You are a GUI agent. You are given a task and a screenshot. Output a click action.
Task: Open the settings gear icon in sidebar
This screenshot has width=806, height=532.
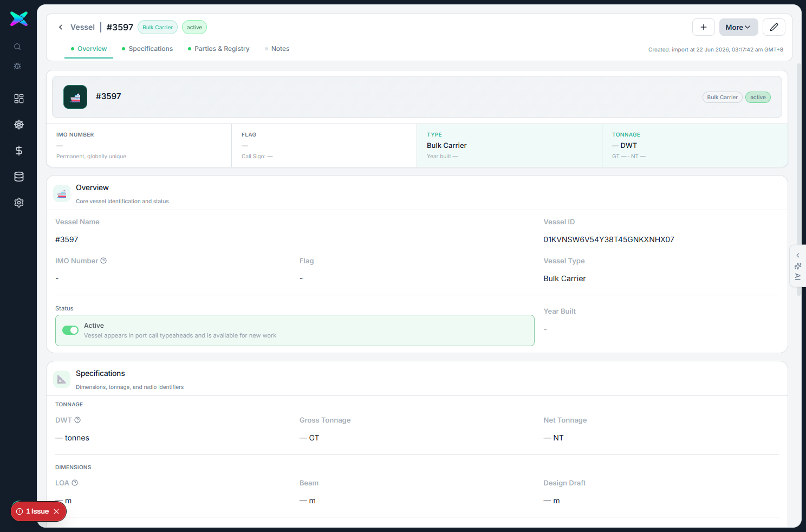pyautogui.click(x=19, y=203)
